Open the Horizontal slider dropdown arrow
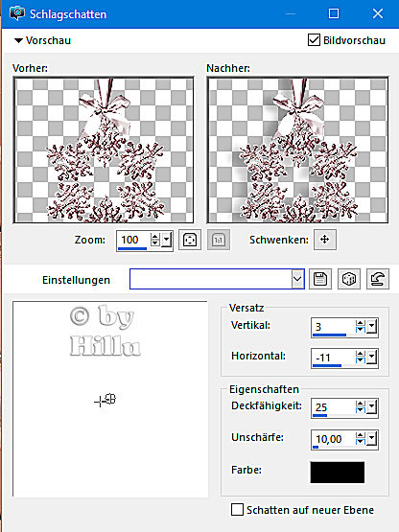The image size is (399, 532). pyautogui.click(x=371, y=357)
